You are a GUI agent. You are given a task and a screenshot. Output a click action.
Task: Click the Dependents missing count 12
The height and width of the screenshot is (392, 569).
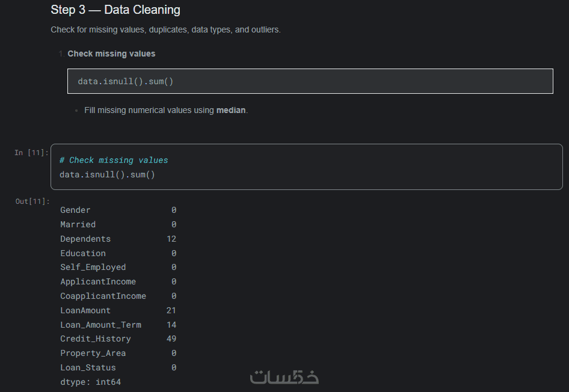171,239
